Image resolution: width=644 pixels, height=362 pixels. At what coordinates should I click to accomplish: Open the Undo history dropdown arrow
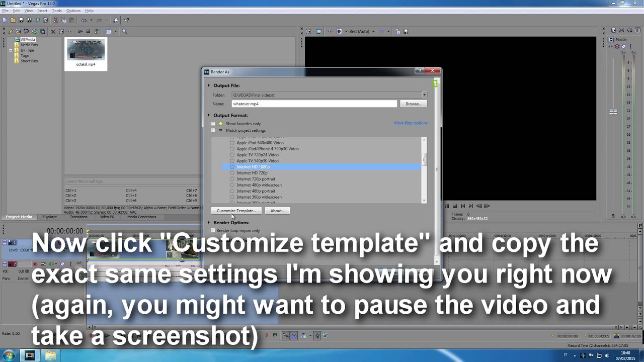(91, 20)
